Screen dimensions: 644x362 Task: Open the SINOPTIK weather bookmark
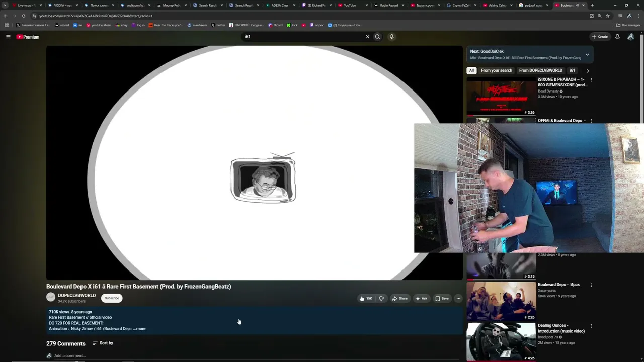(247, 25)
